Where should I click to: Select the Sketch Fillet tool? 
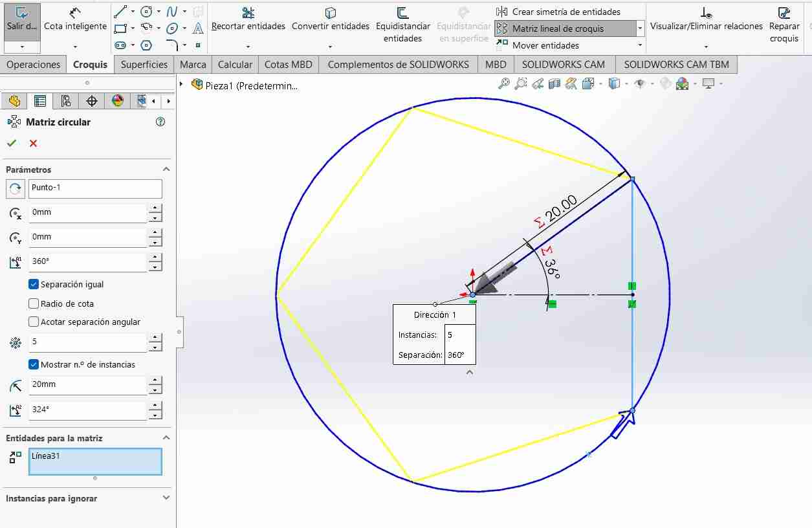pyautogui.click(x=172, y=45)
